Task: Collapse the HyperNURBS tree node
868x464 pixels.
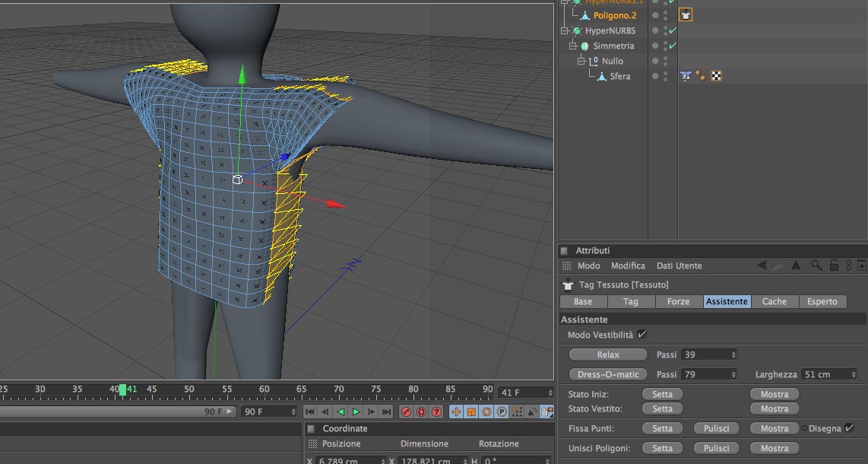Action: [x=565, y=30]
